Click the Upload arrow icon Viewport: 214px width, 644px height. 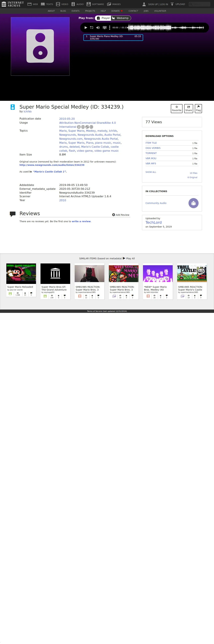tap(172, 4)
